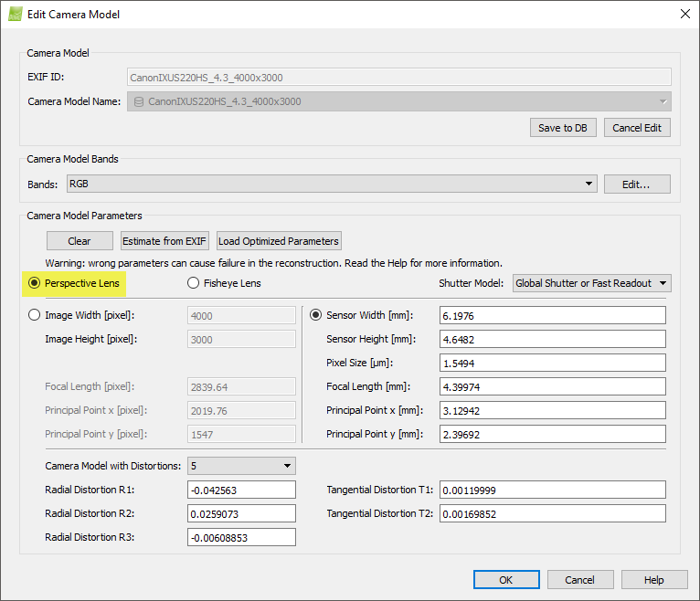Confirm with the OK button

[x=505, y=580]
